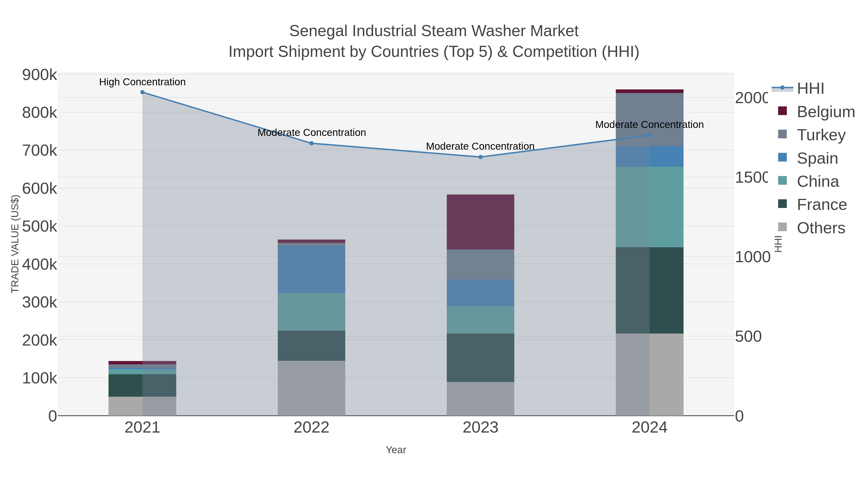The image size is (868, 488).
Task: Click the France segment of 2022 bar
Action: point(311,346)
